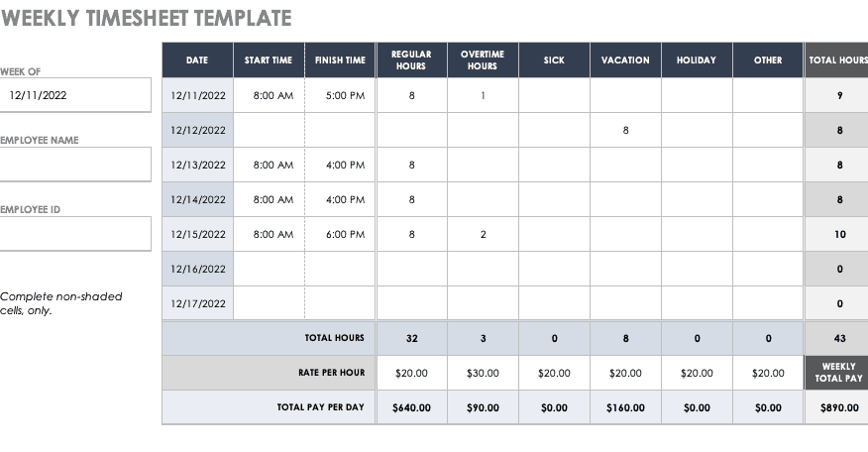Click the Total Hours sum cell showing 43

838,338
